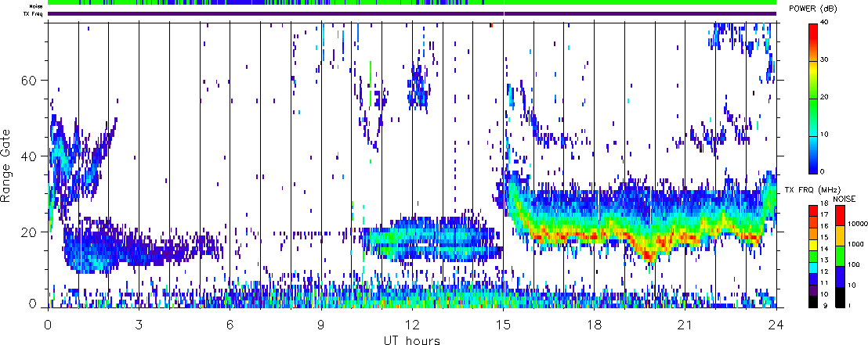868x345 pixels.
Task: Click the 1000 label in the NOISE legend
Action: tap(855, 244)
